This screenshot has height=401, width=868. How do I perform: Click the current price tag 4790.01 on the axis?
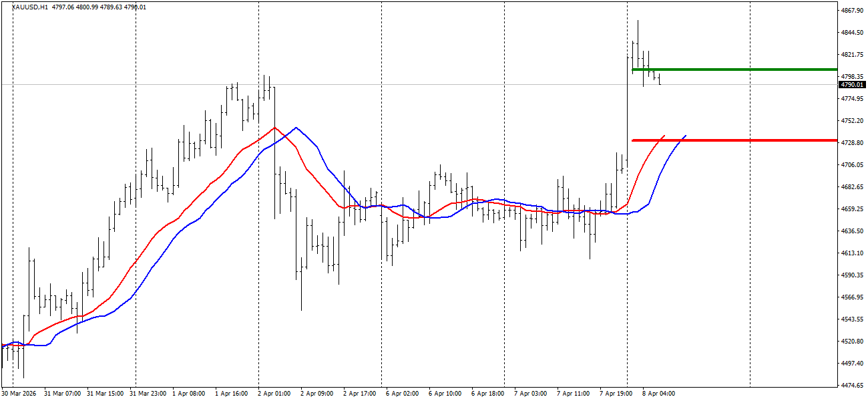[x=853, y=85]
